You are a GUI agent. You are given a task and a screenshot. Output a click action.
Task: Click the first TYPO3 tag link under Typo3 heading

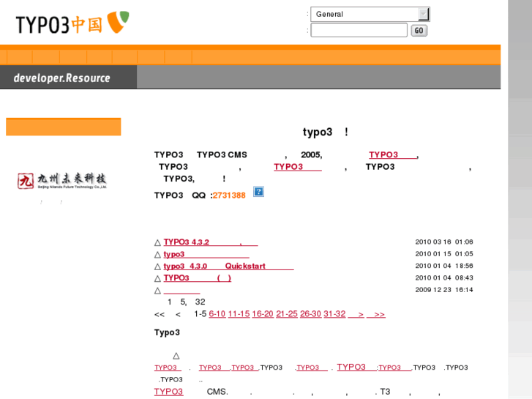click(168, 368)
